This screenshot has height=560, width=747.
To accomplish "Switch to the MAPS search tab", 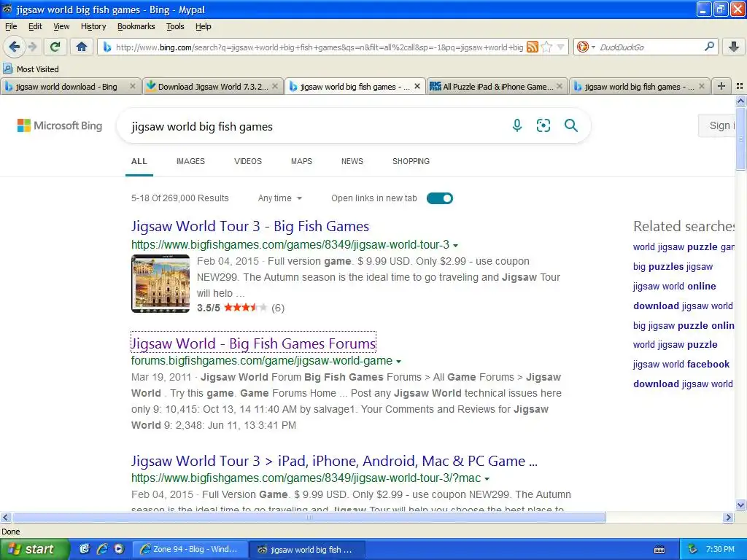I will click(x=301, y=161).
